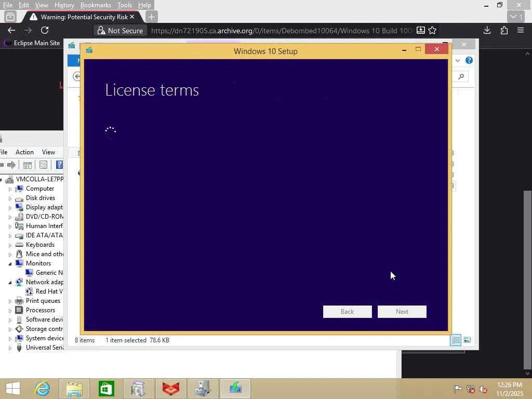
Task: Open the Firefox Help menu
Action: [x=144, y=5]
